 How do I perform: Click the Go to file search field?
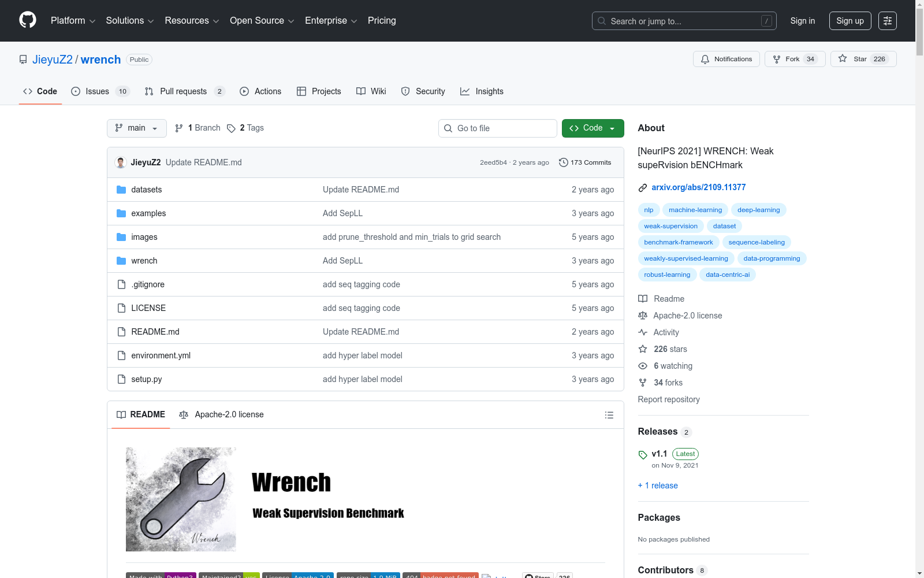pyautogui.click(x=498, y=128)
